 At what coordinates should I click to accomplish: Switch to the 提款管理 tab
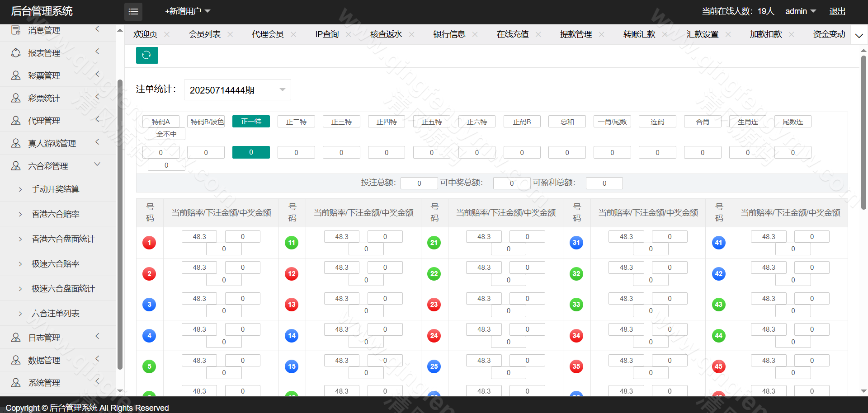pos(576,34)
